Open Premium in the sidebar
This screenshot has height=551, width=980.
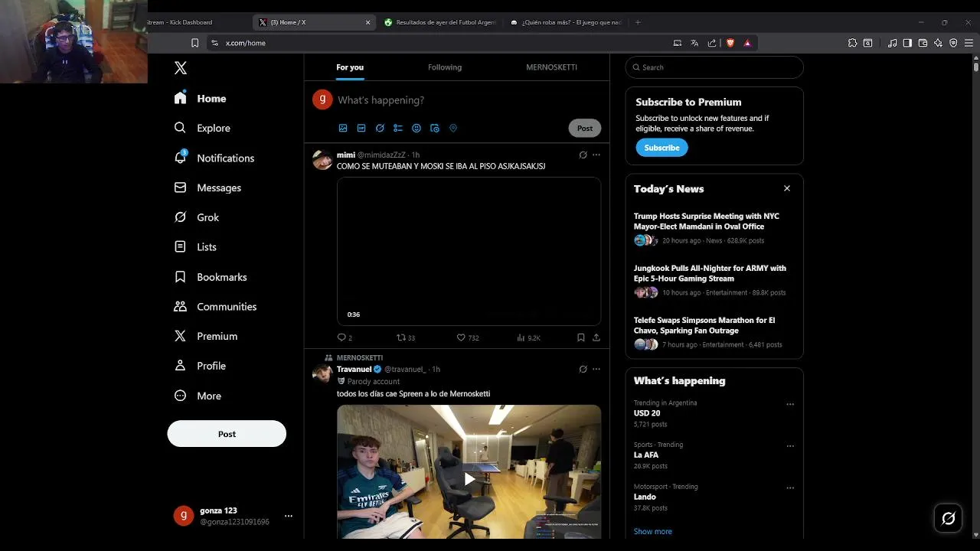tap(206, 336)
